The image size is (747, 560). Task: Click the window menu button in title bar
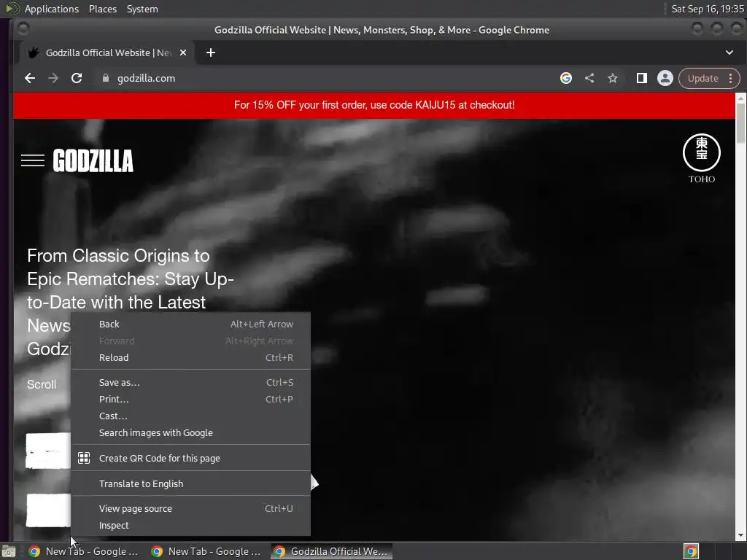pyautogui.click(x=23, y=29)
